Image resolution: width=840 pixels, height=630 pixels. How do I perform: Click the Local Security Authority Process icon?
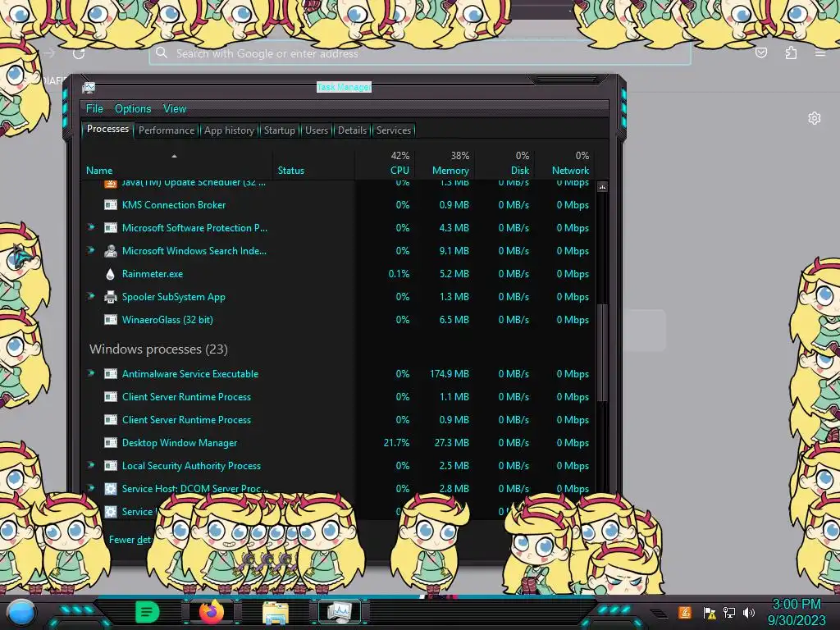tap(111, 466)
